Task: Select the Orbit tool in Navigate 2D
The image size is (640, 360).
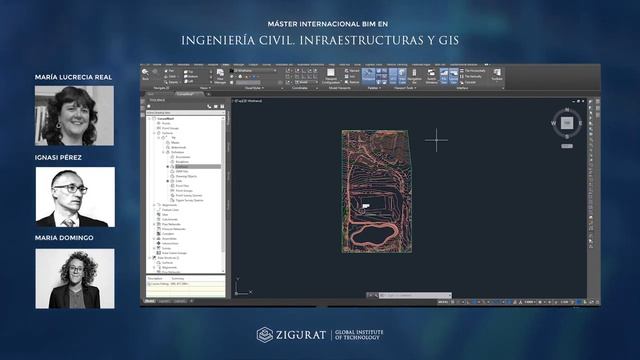Action: [x=171, y=76]
